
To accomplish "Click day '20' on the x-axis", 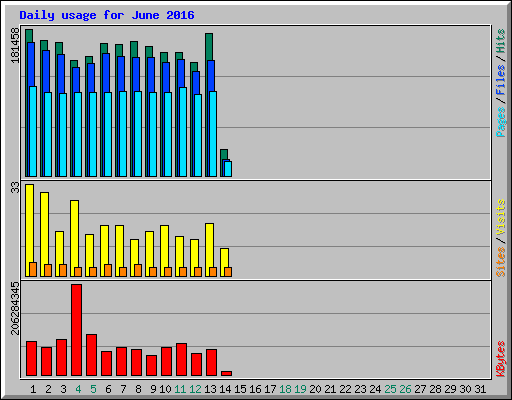I will (315, 389).
